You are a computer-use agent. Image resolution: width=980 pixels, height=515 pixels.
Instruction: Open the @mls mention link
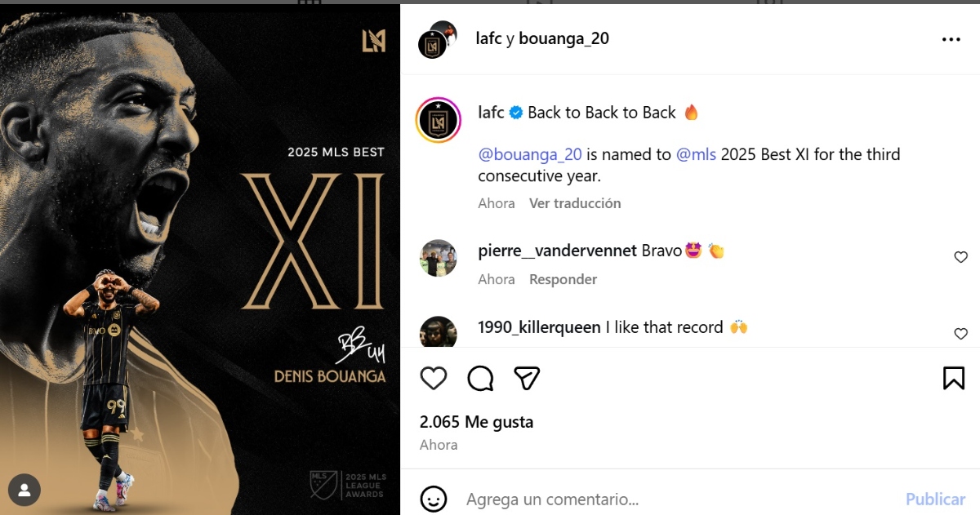click(696, 154)
